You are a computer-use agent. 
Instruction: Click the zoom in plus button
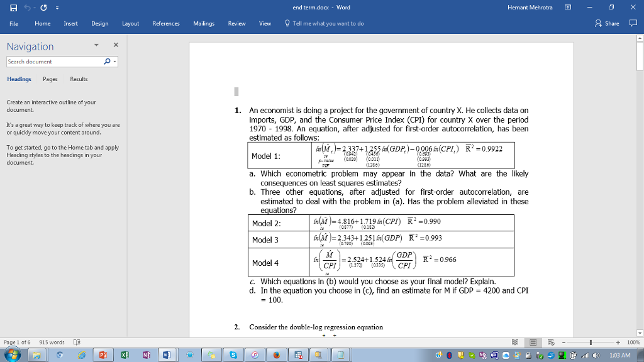(618, 343)
